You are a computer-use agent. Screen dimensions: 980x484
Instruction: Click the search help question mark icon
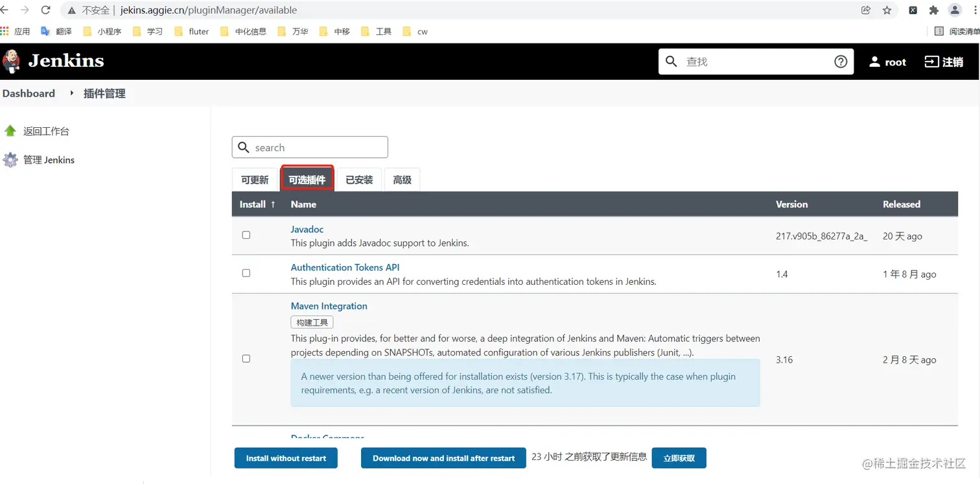pos(841,62)
